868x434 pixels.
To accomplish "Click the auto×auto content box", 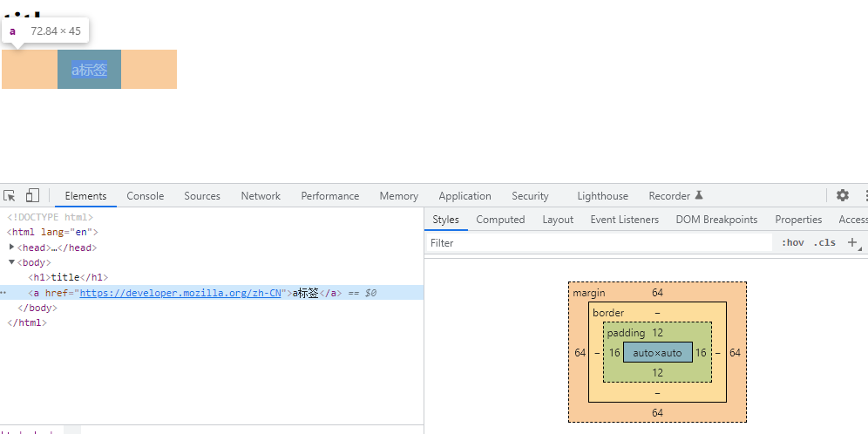I will pyautogui.click(x=658, y=352).
